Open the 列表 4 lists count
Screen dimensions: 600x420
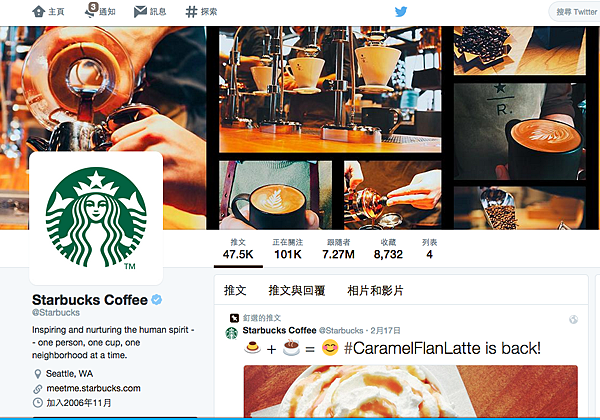coord(429,249)
